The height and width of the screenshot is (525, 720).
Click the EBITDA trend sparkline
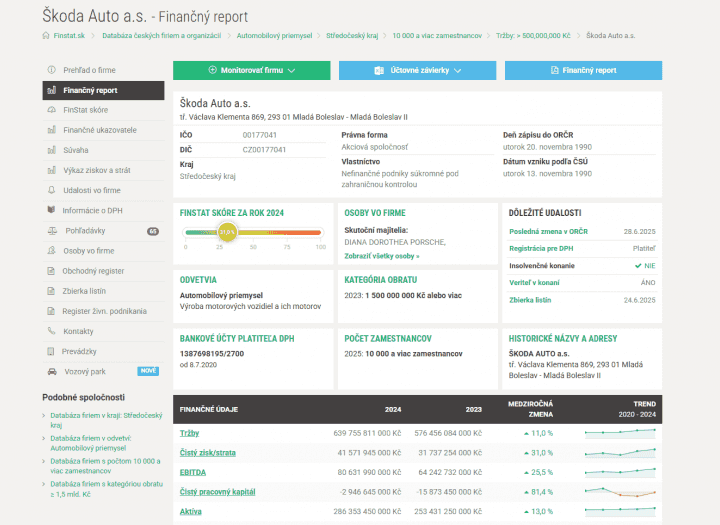point(620,472)
